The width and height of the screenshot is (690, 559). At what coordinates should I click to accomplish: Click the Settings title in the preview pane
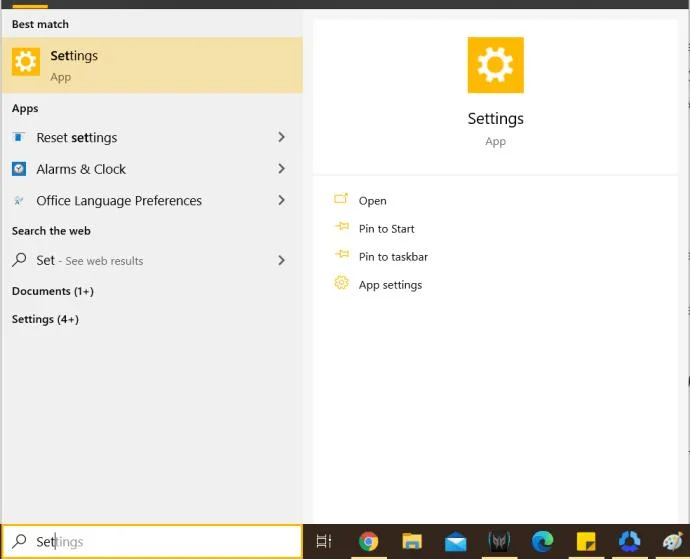(x=495, y=119)
